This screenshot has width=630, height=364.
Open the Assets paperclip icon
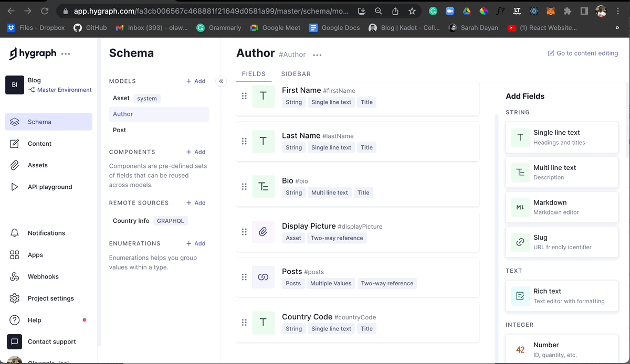tap(15, 165)
